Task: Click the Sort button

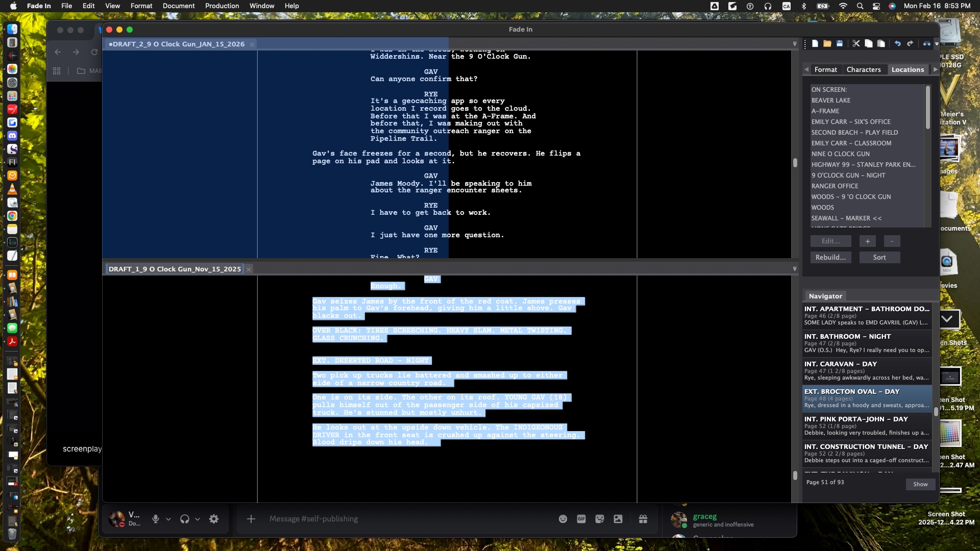Action: (879, 257)
